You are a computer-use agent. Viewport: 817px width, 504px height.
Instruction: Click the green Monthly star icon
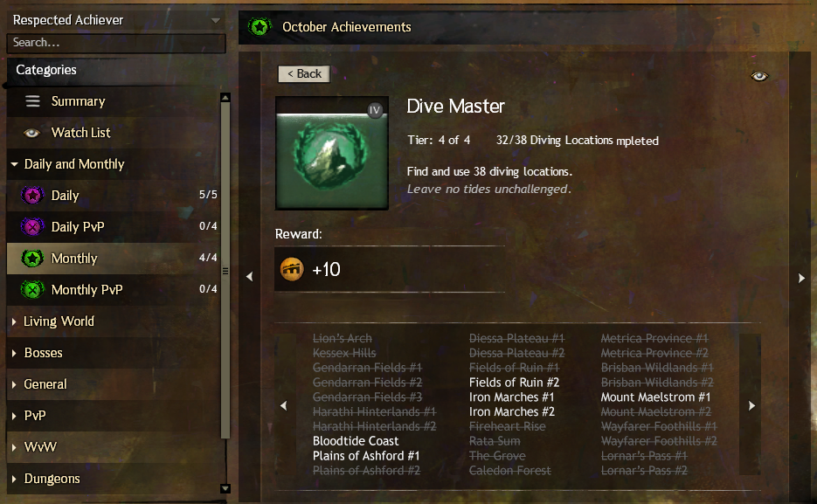click(x=32, y=259)
